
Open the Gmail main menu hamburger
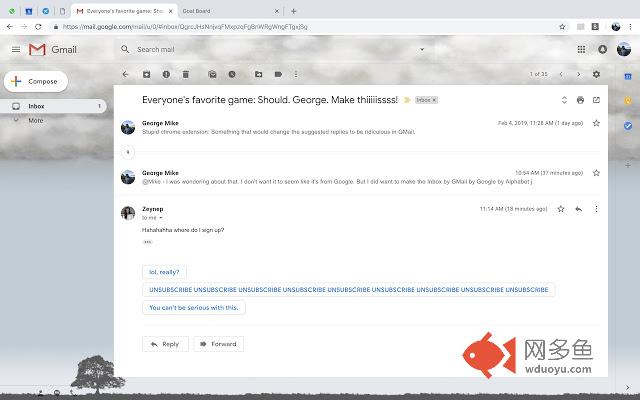[16, 49]
